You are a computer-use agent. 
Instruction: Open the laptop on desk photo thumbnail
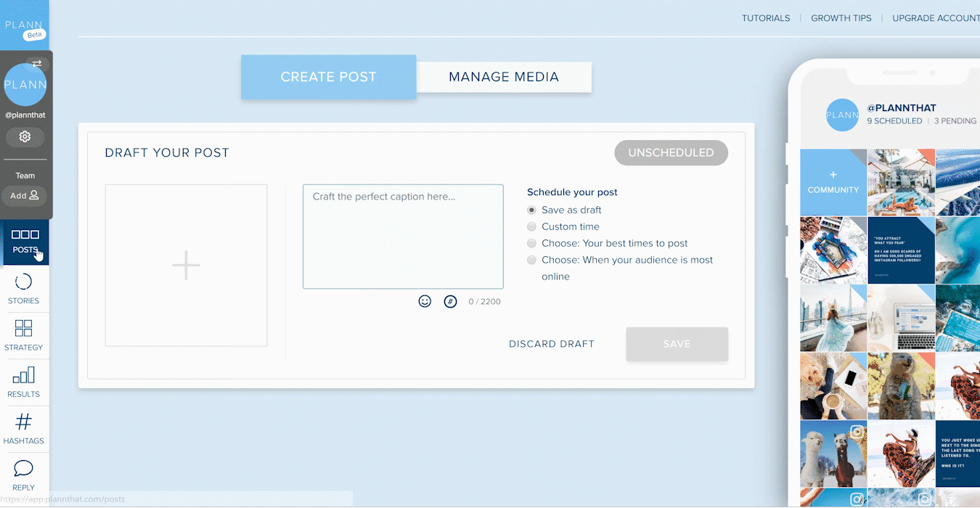pos(901,318)
